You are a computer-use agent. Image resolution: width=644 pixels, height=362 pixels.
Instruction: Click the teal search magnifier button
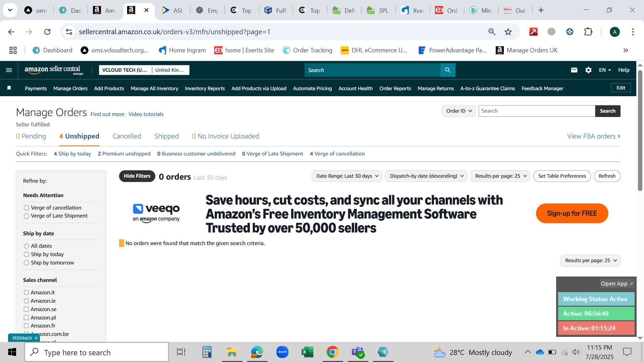pos(447,70)
